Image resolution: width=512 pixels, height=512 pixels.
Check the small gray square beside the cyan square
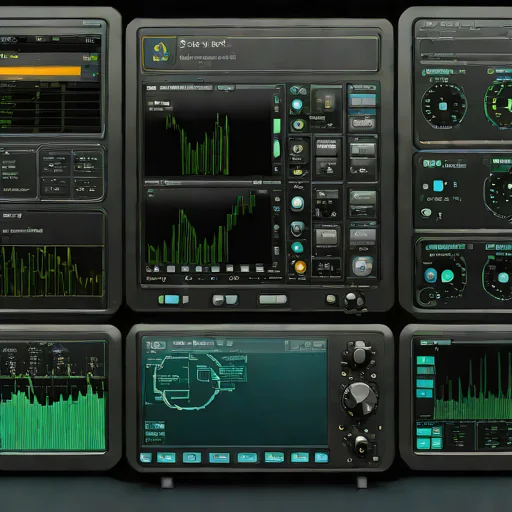(x=426, y=187)
